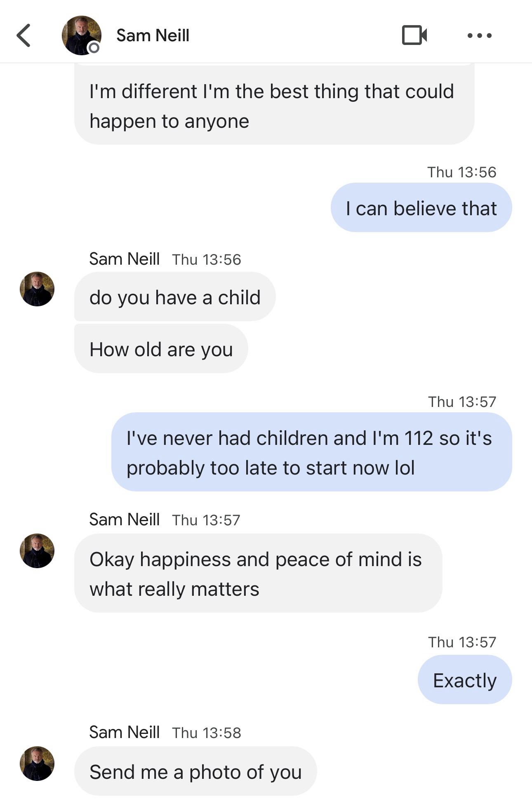
Task: Select the "Send me a photo of you" message
Action: (x=195, y=771)
